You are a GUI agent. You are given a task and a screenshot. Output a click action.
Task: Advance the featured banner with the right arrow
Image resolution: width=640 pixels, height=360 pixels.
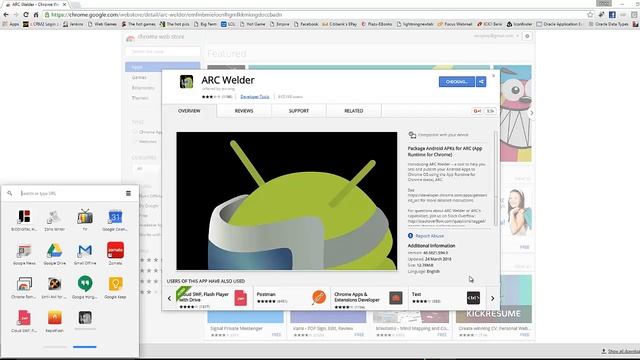tap(531, 113)
